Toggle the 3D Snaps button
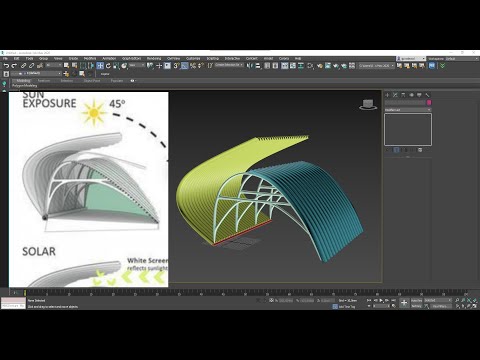This screenshot has height=360, width=480. 176,66
